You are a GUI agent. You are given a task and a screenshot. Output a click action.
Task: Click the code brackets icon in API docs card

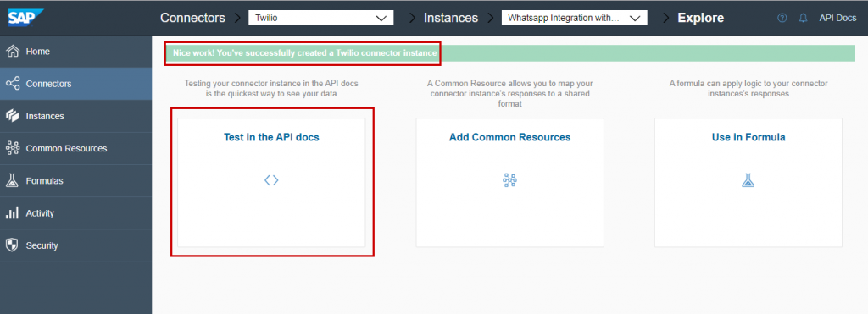click(271, 180)
